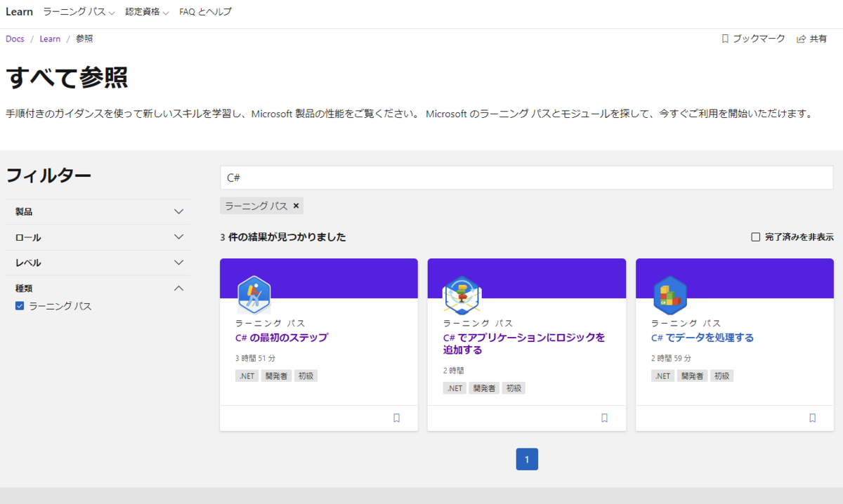843x504 pixels.
Task: Uncheck the ラーニング パス filter checkbox
Action: click(x=20, y=306)
